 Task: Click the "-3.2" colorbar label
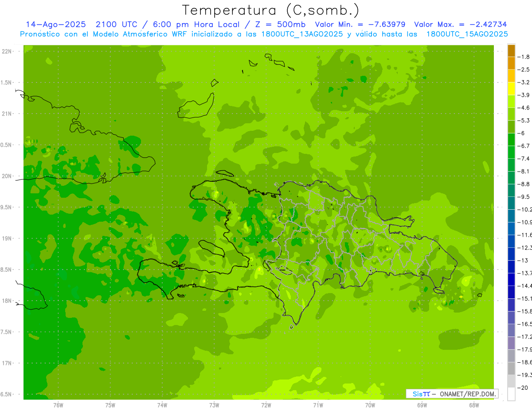(524, 82)
